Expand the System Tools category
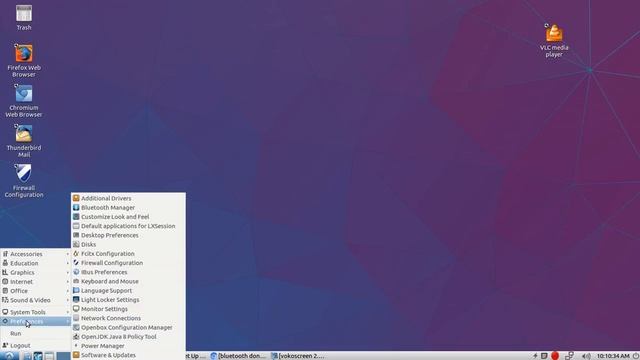The height and width of the screenshot is (360, 640). click(36, 312)
